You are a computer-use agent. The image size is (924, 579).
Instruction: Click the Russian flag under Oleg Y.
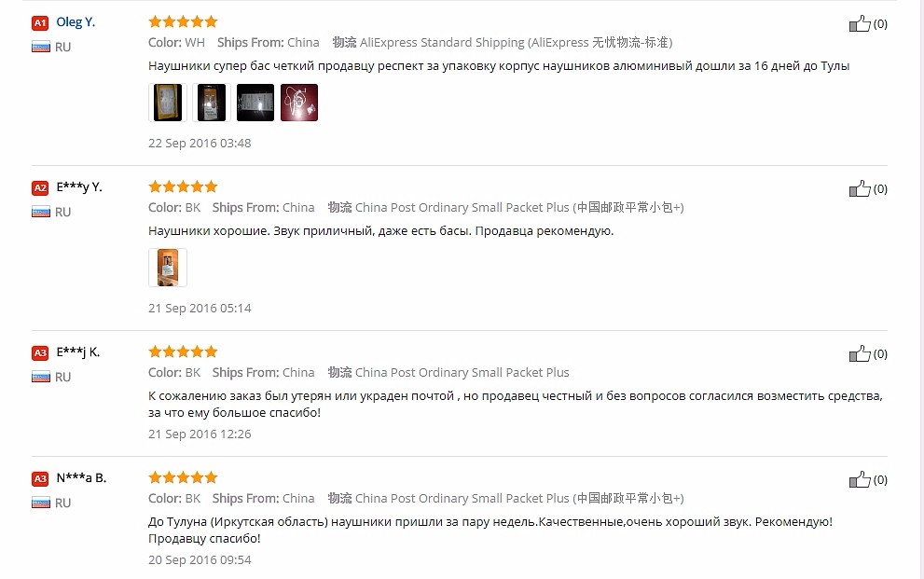point(40,47)
